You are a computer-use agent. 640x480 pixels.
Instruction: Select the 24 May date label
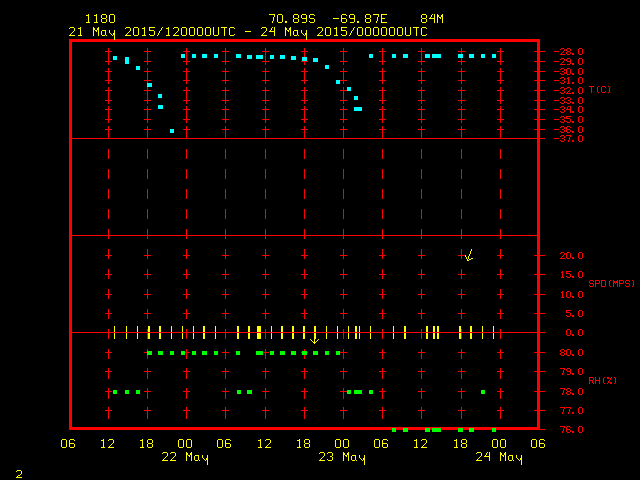tap(498, 457)
